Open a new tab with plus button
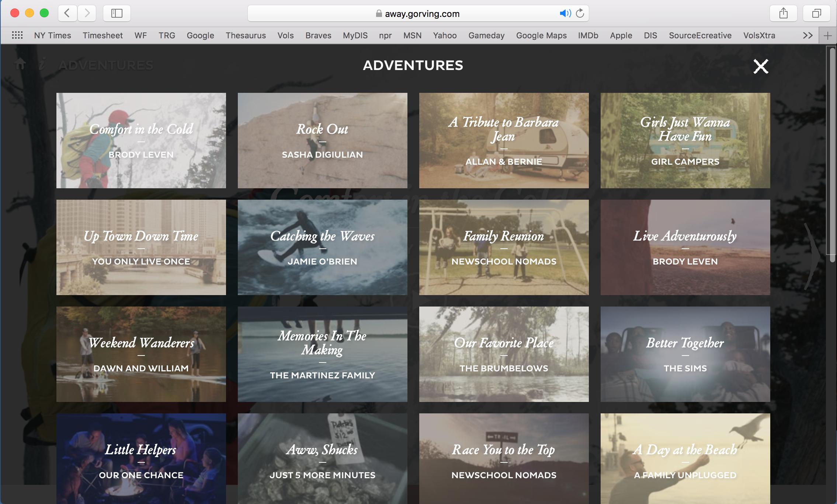Viewport: 837px width, 504px height. [827, 36]
